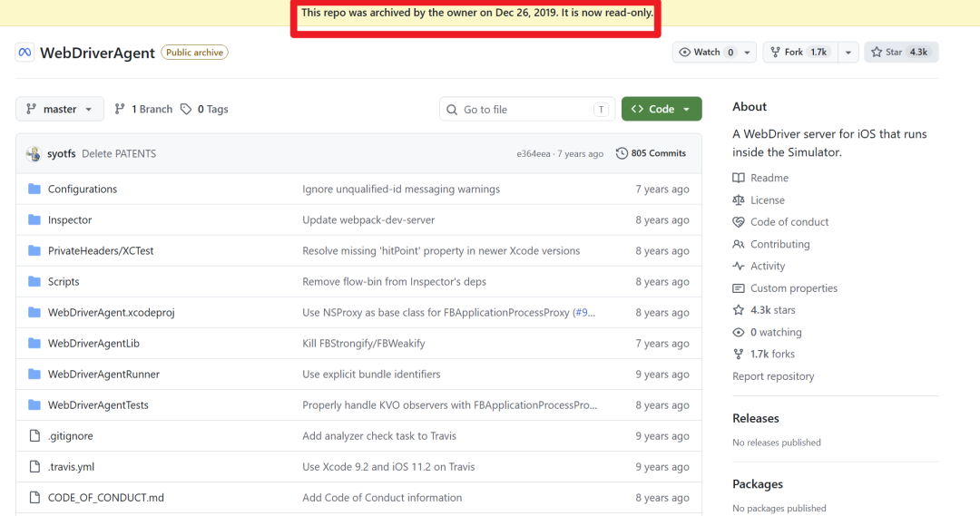
Task: Click in the Go to file search field
Action: coord(527,110)
